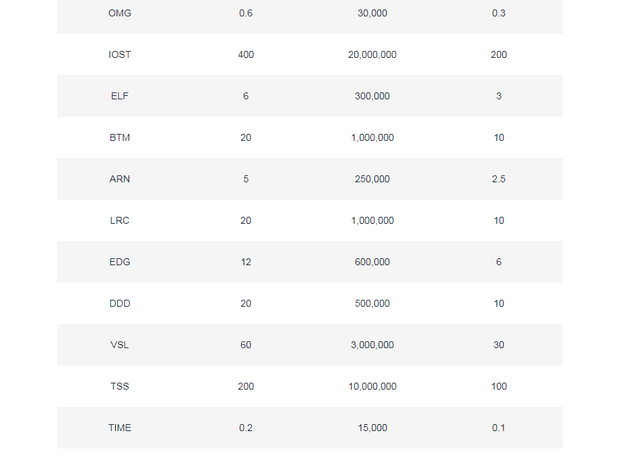Viewport: 640px width, 465px height.
Task: Click the 10,000,000 value for TSS
Action: tap(372, 386)
